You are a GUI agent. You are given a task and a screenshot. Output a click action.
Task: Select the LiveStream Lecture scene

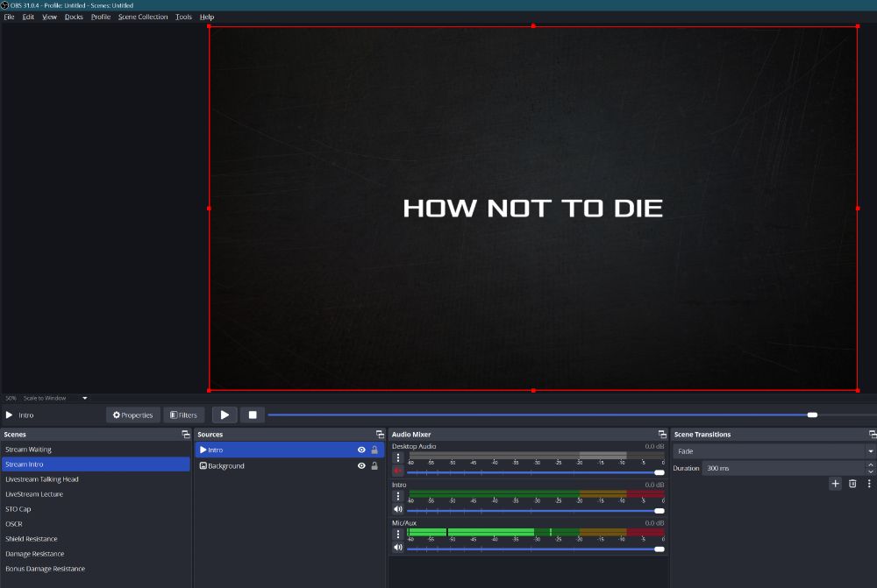96,494
